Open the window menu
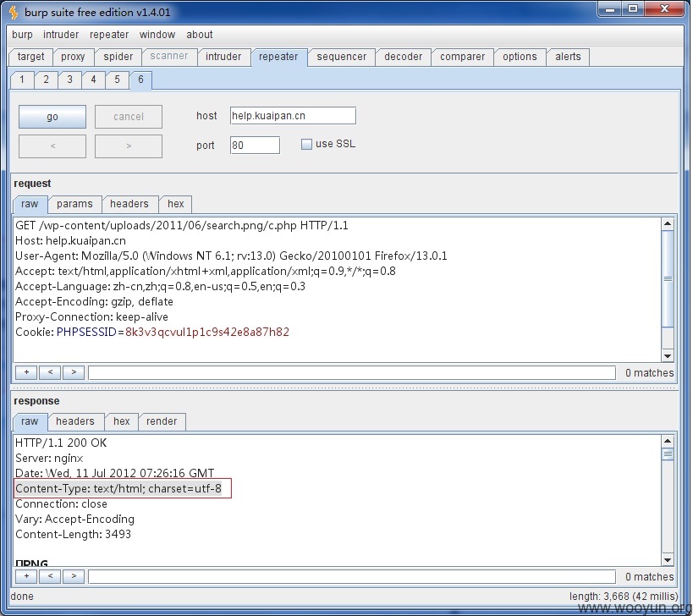Screen dimensions: 693x616 click(157, 35)
